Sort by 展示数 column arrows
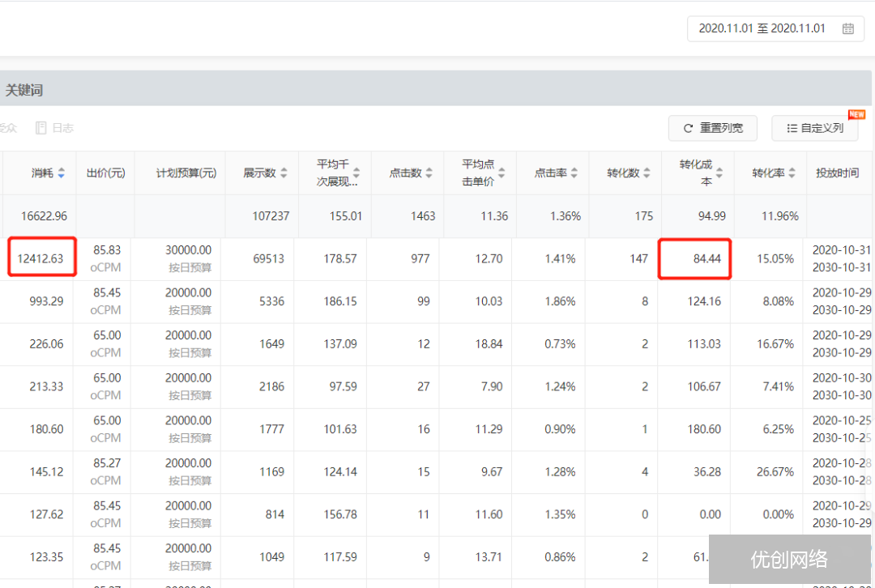 [x=284, y=173]
